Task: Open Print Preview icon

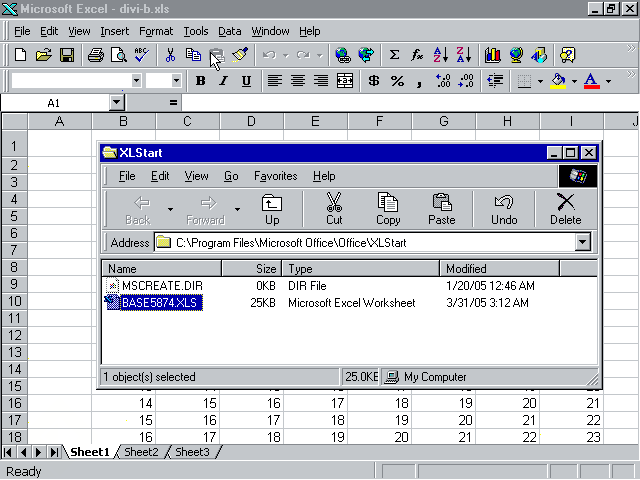Action: pyautogui.click(x=119, y=55)
